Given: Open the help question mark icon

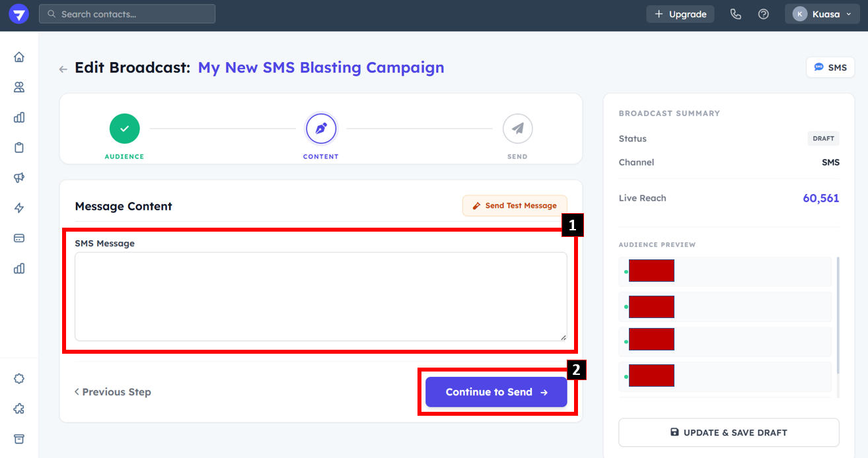Looking at the screenshot, I should point(764,14).
